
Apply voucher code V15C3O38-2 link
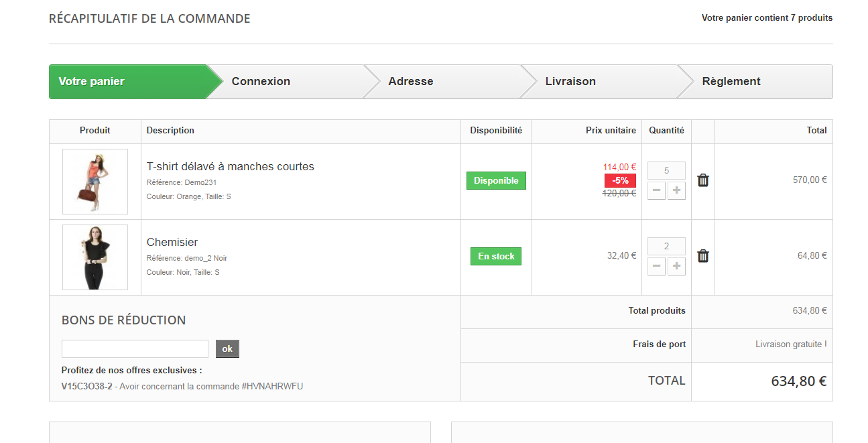click(87, 386)
